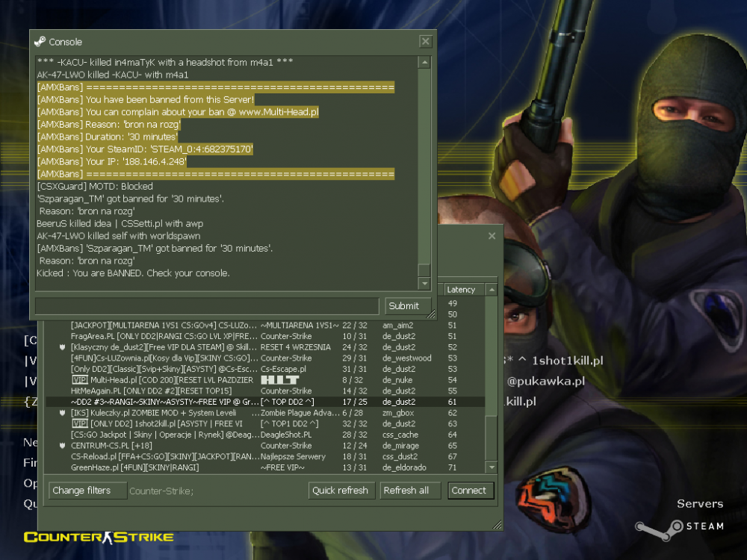The height and width of the screenshot is (560, 747).
Task: Click the console command input field
Action: 207,305
